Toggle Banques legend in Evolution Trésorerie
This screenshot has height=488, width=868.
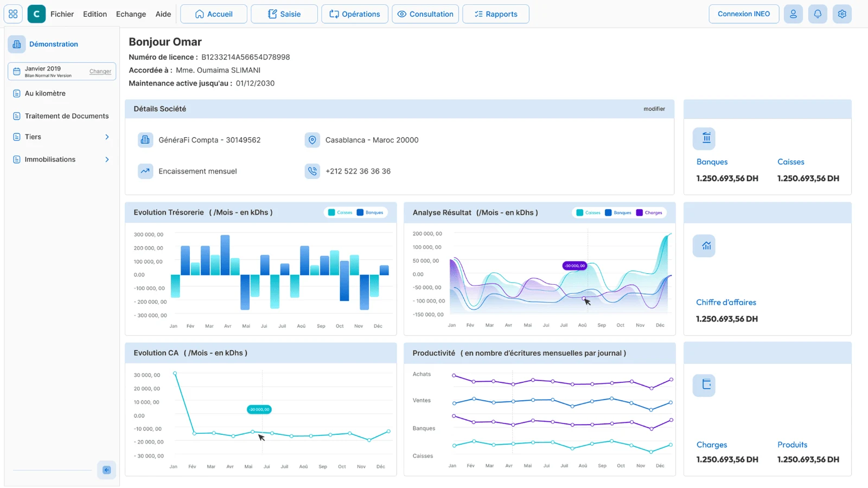point(370,213)
